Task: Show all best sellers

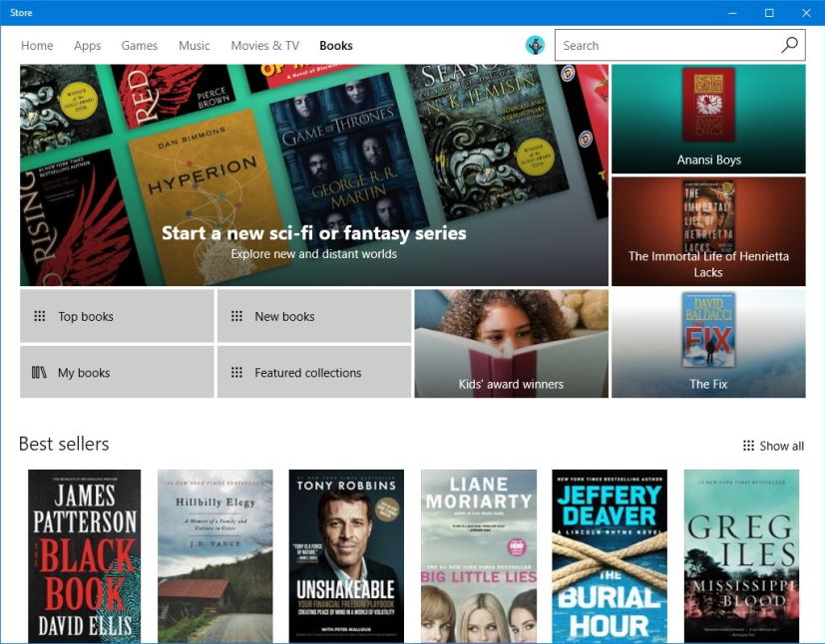Action: coord(773,446)
